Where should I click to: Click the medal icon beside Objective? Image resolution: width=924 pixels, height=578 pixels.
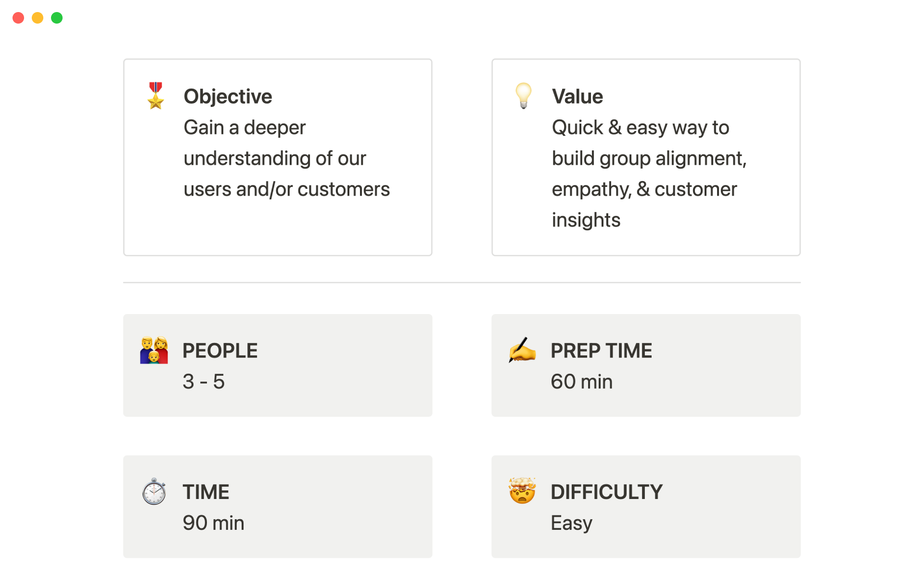pyautogui.click(x=155, y=96)
